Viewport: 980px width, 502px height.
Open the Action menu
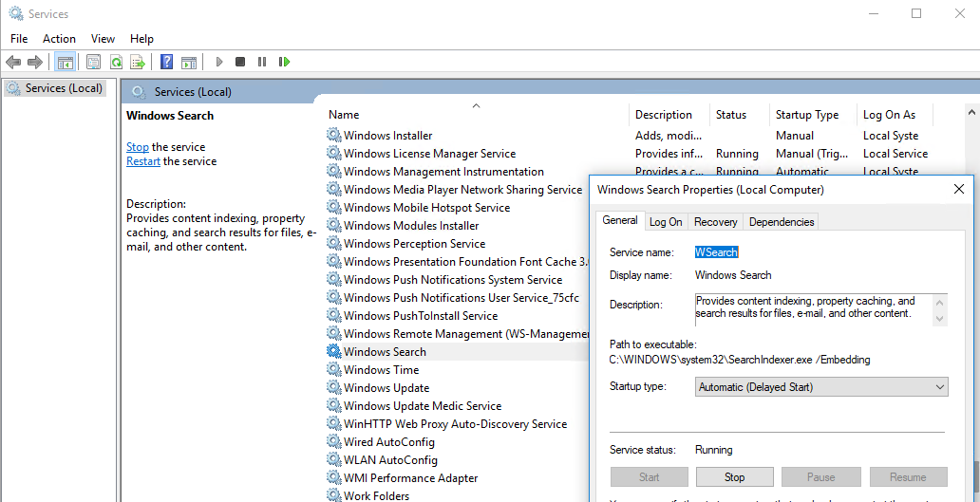pos(59,39)
